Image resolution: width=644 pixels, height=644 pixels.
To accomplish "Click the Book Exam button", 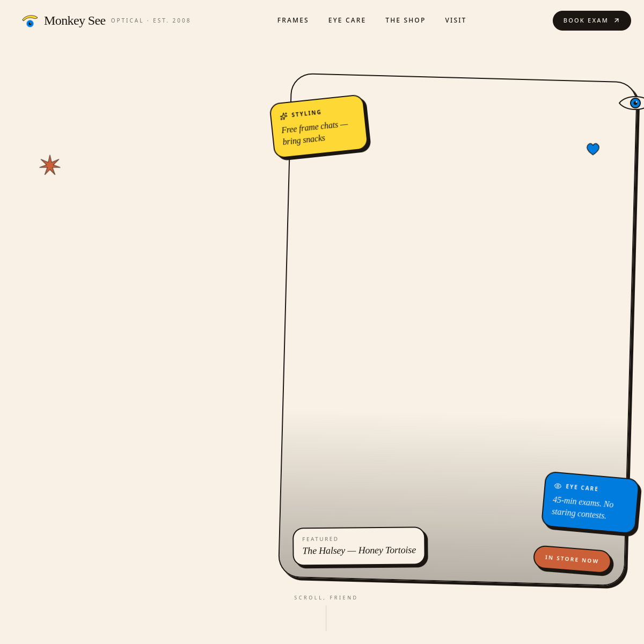I will pos(592,20).
